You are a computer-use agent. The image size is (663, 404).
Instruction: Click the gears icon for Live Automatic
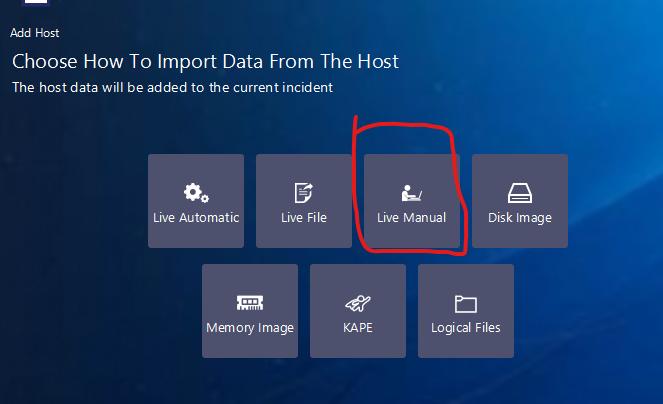[x=196, y=193]
